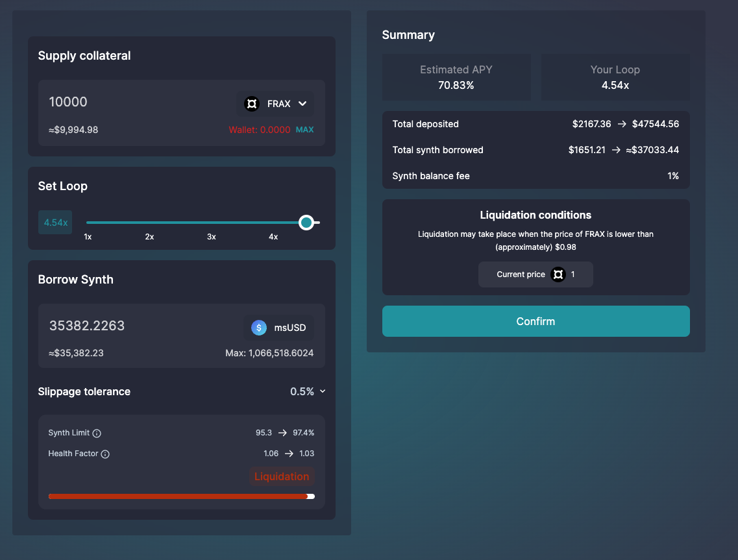738x560 pixels.
Task: Click the $1651.21 current borrowed value
Action: (587, 150)
